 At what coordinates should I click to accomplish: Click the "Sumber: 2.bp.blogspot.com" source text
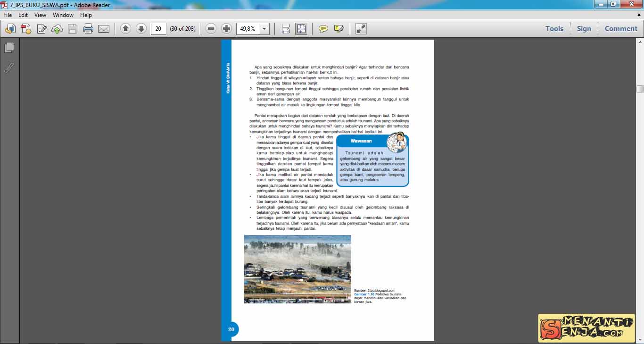pos(374,290)
